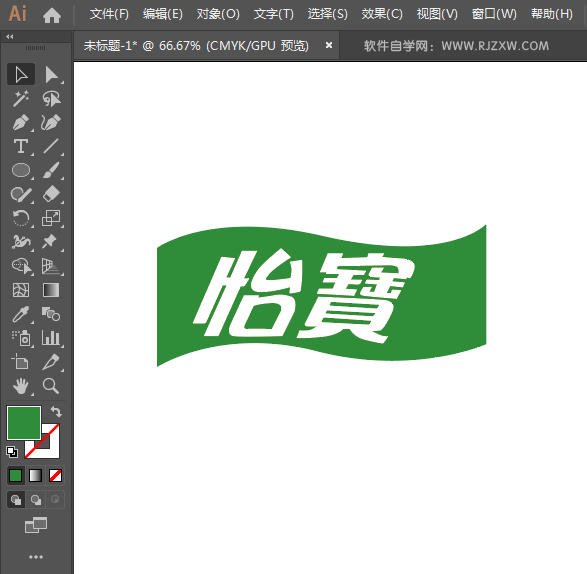Select the Blend tool
The image size is (587, 574).
[x=51, y=314]
